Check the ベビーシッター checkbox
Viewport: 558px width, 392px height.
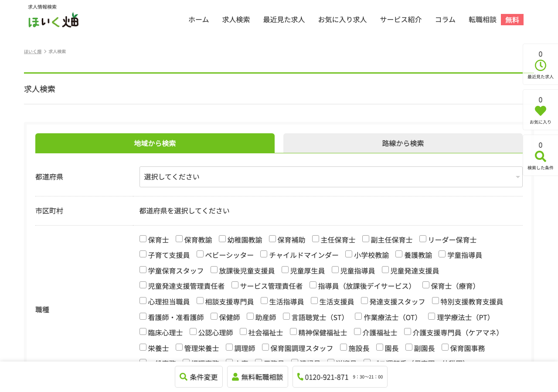(200, 254)
